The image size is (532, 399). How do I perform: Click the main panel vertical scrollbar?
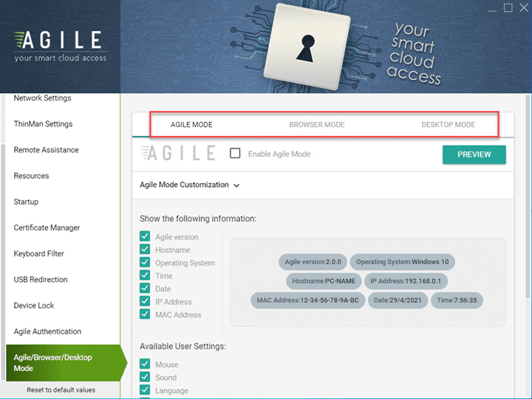528,197
